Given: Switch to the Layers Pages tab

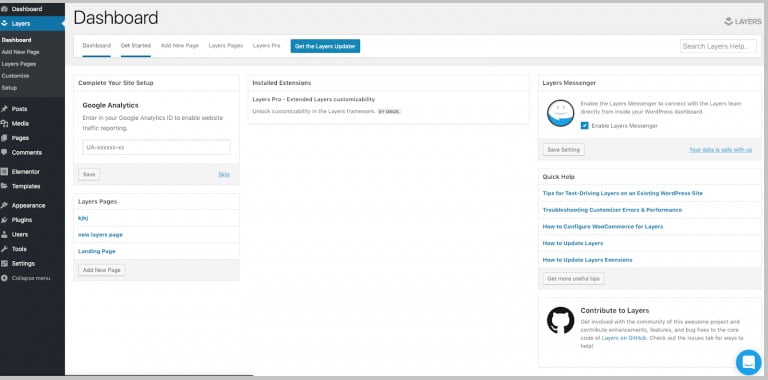Looking at the screenshot, I should coord(226,46).
